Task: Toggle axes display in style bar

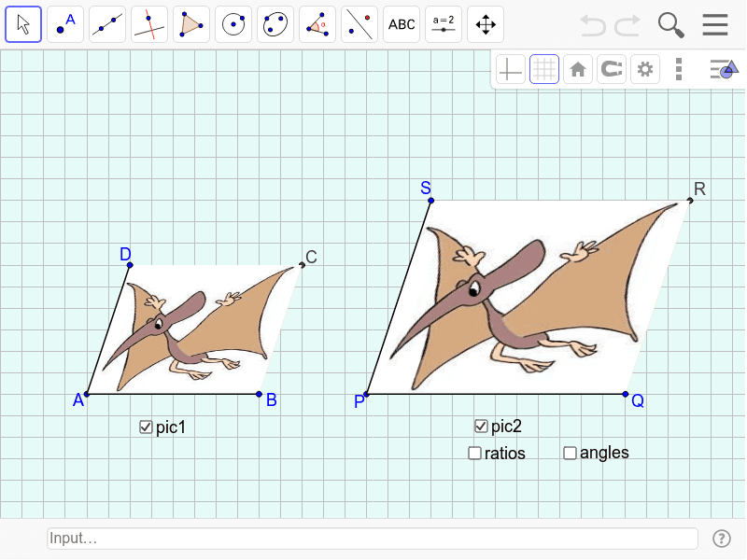Action: point(510,69)
